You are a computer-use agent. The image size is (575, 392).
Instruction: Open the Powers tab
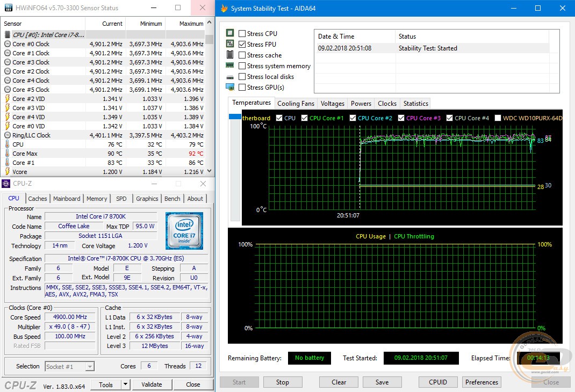tap(361, 104)
